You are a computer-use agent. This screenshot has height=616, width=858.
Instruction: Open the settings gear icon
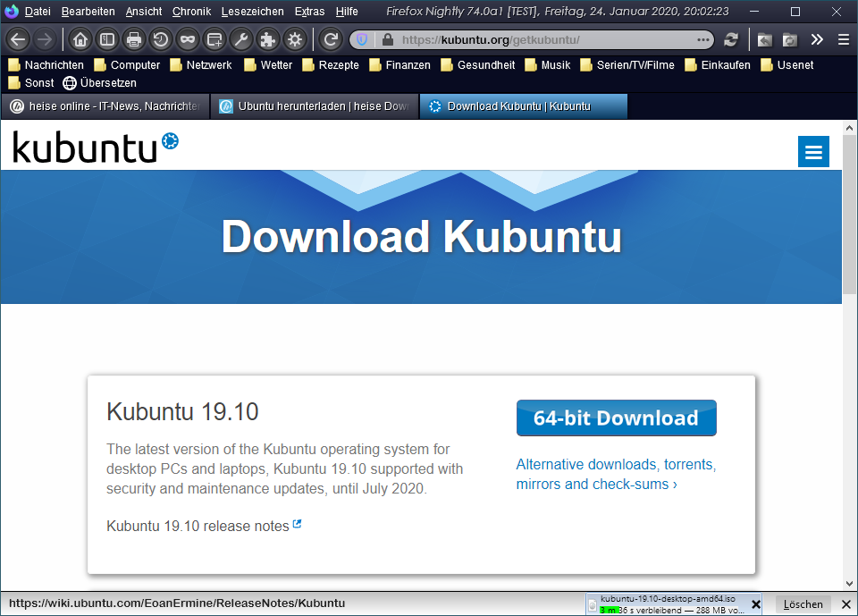295,39
